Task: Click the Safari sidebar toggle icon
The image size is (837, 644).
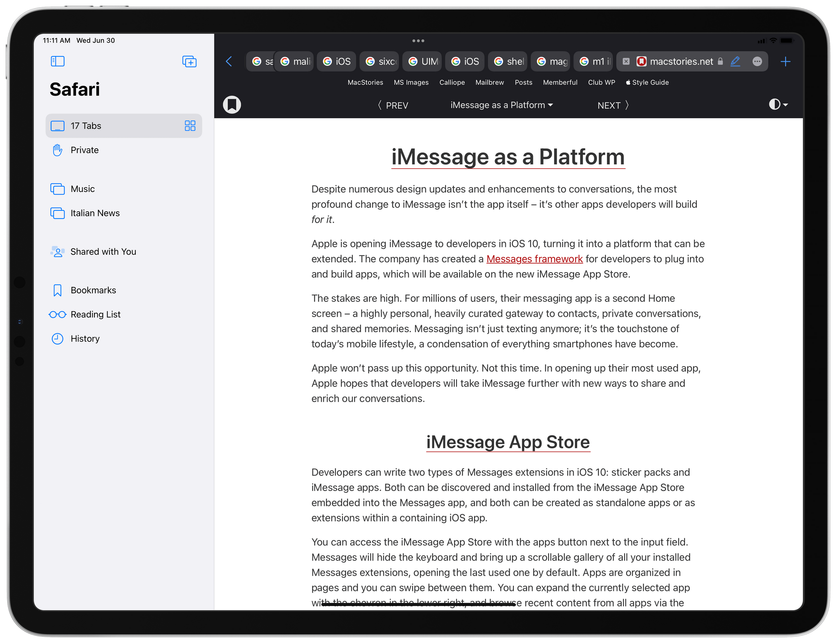Action: (58, 62)
